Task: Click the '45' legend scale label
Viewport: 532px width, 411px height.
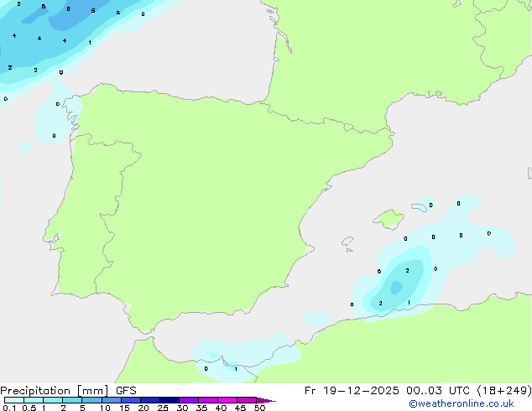Action: (x=240, y=408)
